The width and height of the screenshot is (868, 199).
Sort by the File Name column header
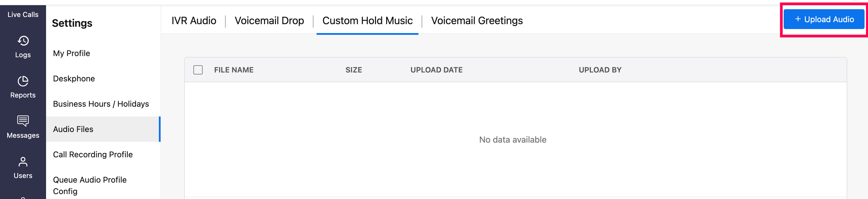pos(233,70)
